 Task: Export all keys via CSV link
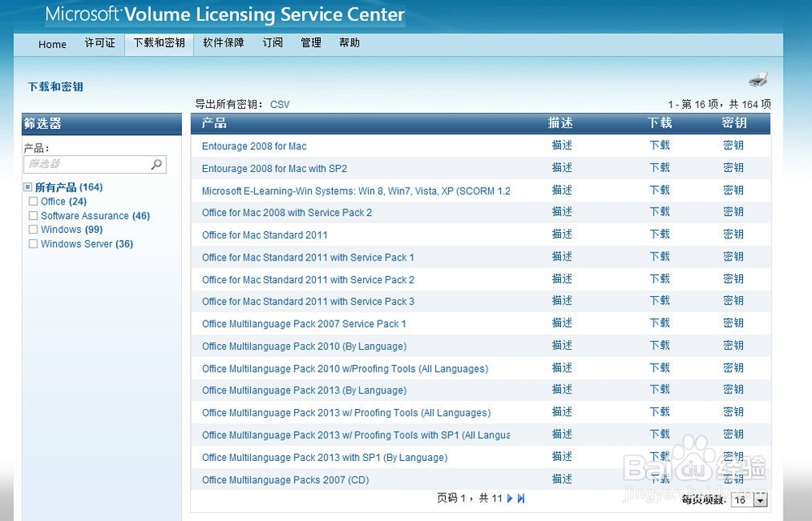tap(279, 105)
